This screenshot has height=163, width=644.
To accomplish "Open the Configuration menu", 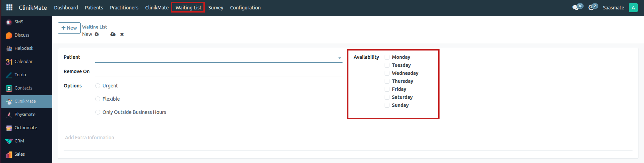I will pyautogui.click(x=245, y=8).
